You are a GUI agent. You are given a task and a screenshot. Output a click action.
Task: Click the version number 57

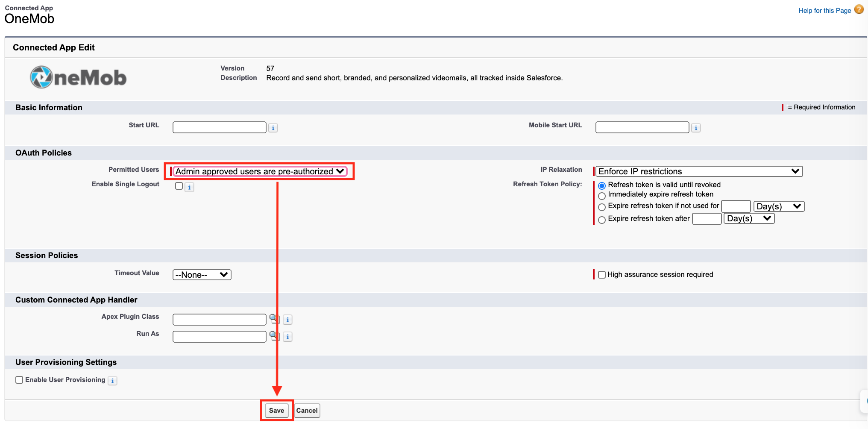pos(270,68)
